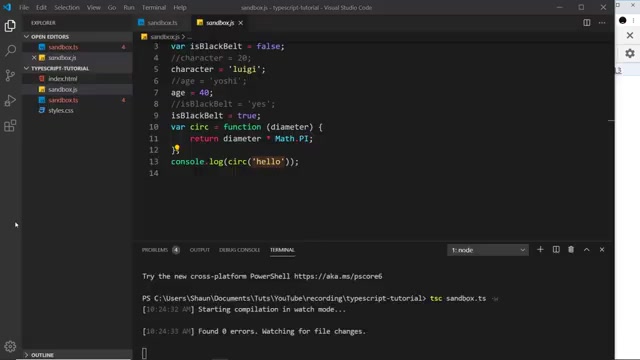Open the Source Control view
This screenshot has width=640, height=360.
(x=10, y=76)
